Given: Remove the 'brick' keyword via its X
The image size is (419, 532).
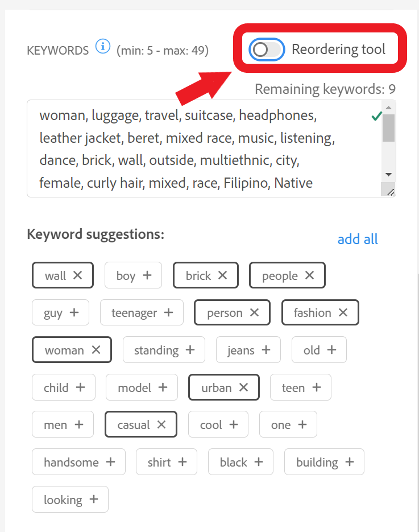Looking at the screenshot, I should point(223,275).
